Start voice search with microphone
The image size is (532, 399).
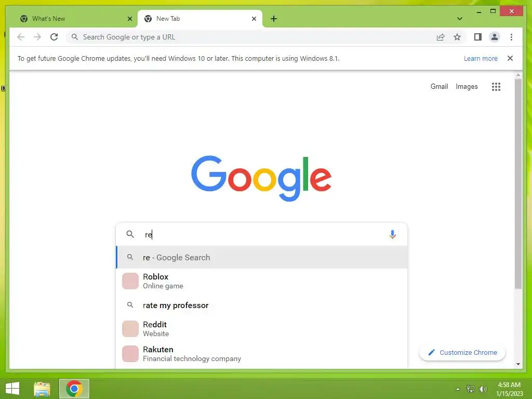pos(392,234)
